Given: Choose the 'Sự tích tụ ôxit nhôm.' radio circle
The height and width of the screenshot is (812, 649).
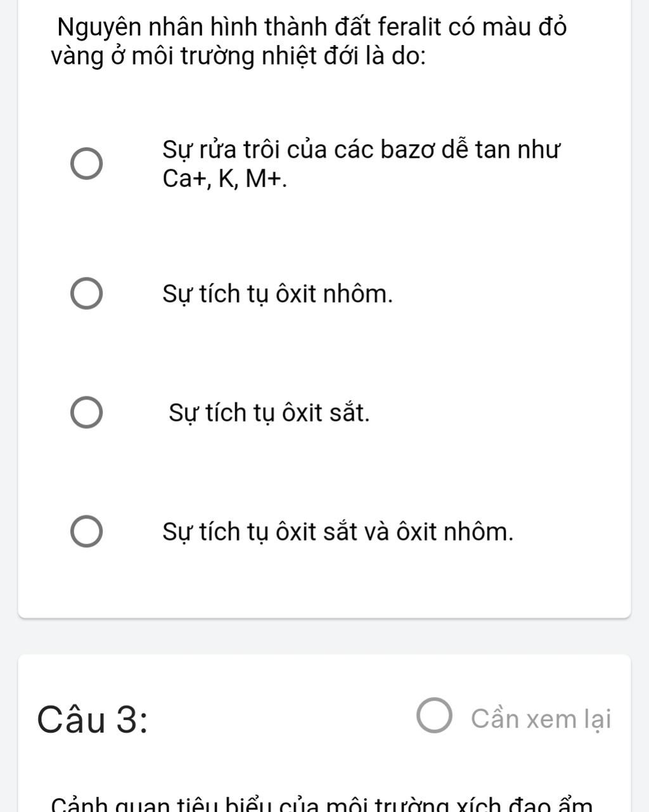Looking at the screenshot, I should click(86, 294).
